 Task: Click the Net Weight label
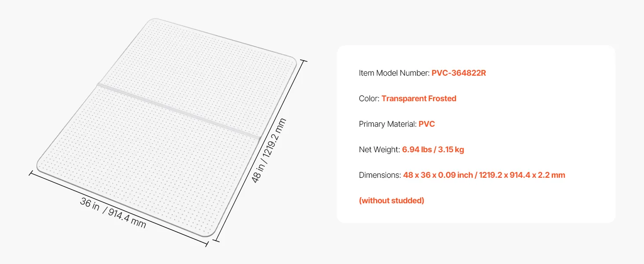coord(379,150)
